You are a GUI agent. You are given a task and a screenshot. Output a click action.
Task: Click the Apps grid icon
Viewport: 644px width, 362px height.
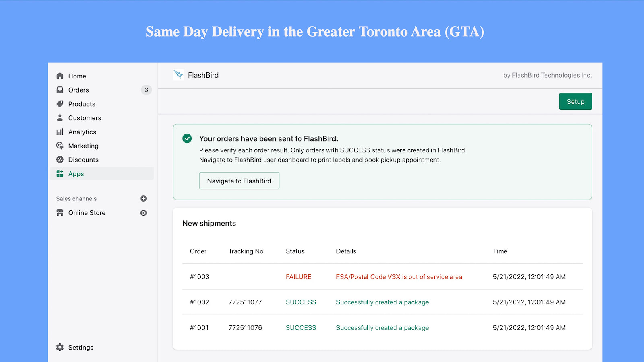(60, 173)
